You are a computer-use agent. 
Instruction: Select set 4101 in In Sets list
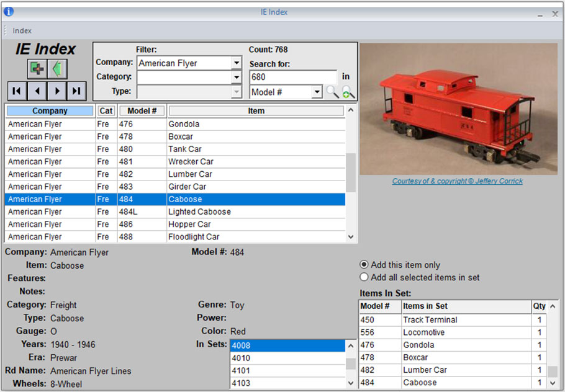click(x=287, y=371)
